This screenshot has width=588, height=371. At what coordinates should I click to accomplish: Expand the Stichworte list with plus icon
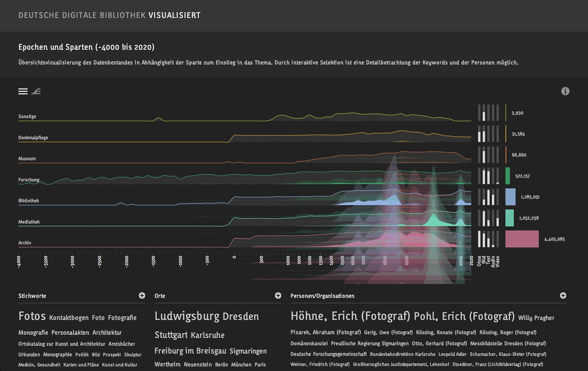[x=142, y=296]
